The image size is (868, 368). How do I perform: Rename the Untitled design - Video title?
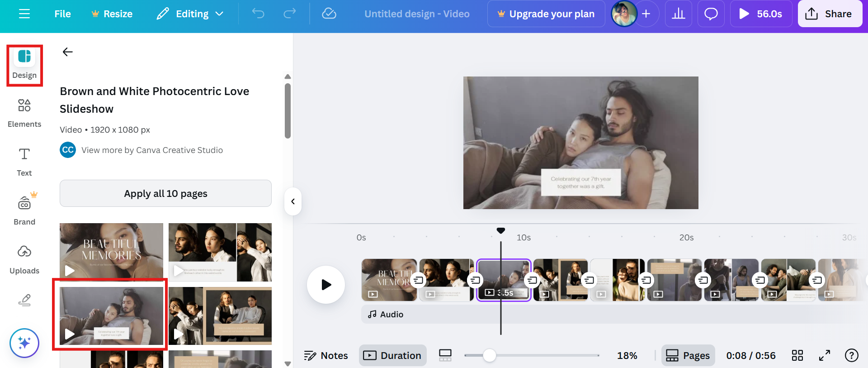tap(417, 14)
